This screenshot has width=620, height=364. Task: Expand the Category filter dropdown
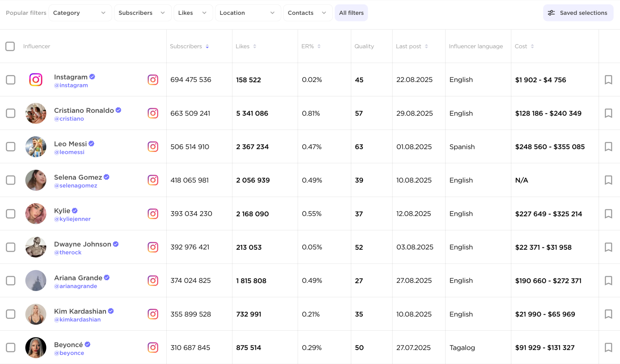pos(80,13)
